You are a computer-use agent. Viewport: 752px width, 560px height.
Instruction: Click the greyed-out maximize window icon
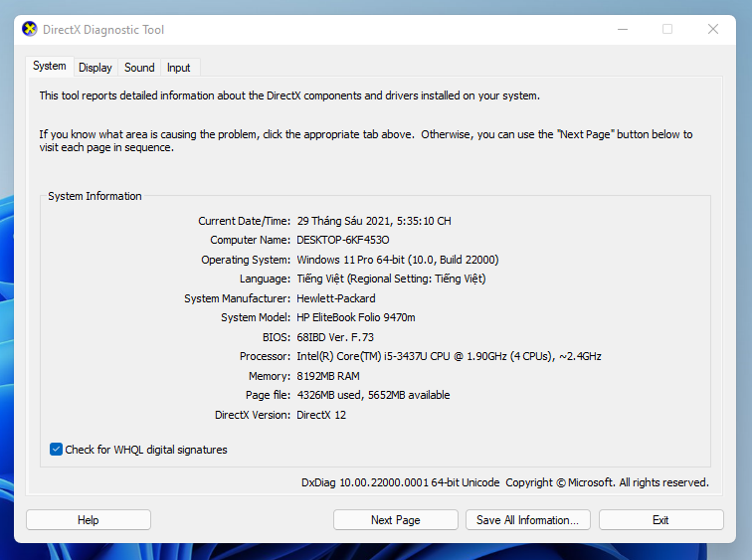[x=667, y=29]
